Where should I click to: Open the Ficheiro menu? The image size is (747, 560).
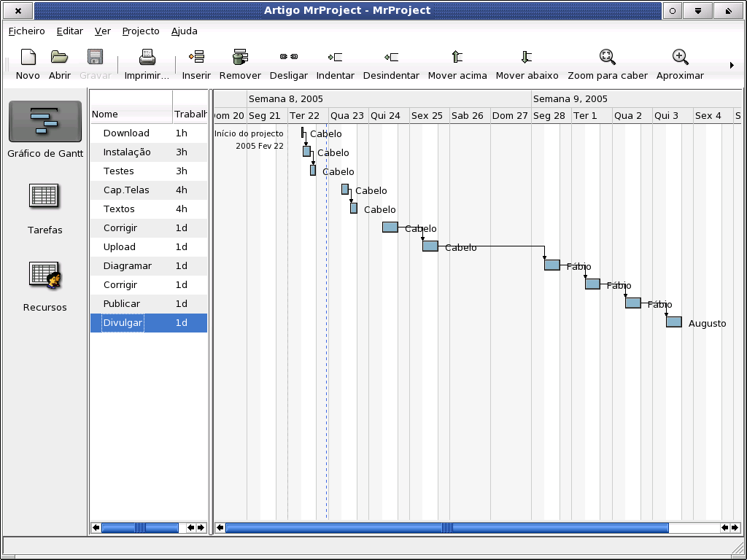[x=27, y=31]
